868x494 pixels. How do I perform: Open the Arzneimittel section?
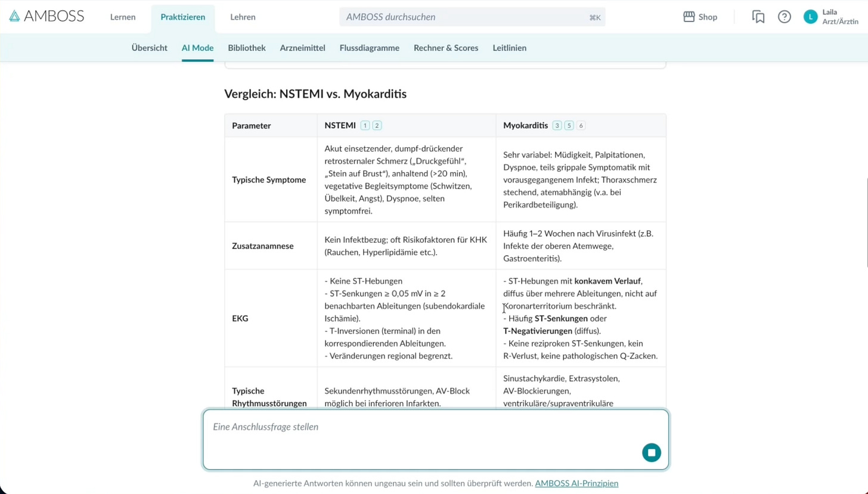[x=303, y=48]
